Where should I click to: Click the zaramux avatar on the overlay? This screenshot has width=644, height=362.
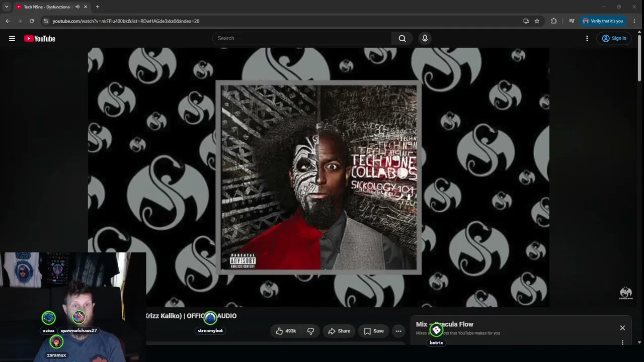click(x=56, y=342)
